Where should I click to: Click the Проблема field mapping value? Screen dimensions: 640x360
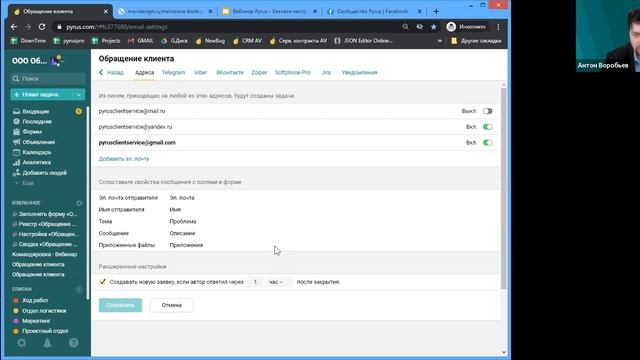coord(183,221)
